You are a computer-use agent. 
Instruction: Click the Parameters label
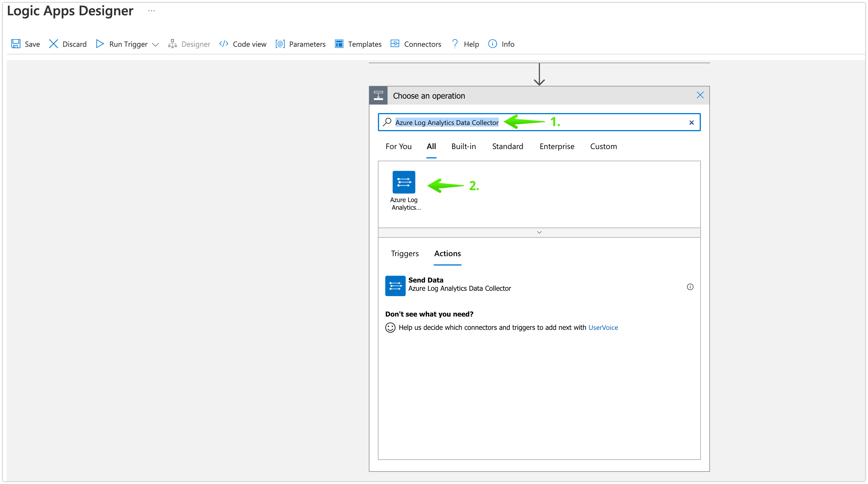307,44
